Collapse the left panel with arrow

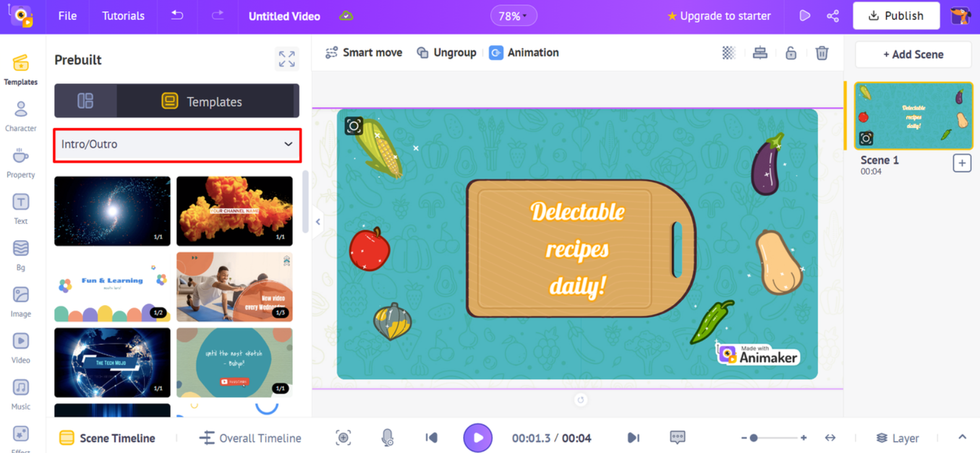pyautogui.click(x=318, y=222)
